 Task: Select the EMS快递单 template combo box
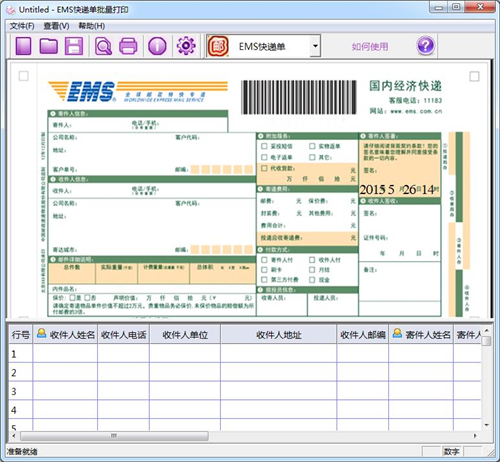[263, 46]
